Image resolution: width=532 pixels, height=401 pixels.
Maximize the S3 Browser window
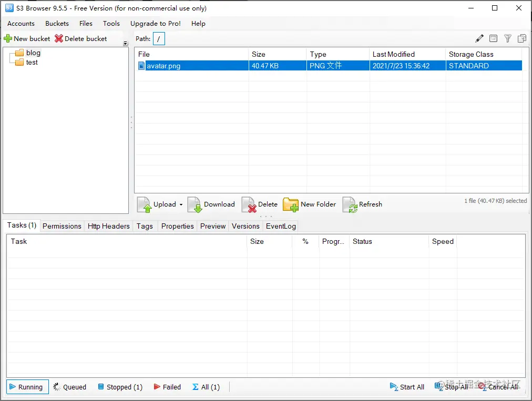(x=495, y=8)
